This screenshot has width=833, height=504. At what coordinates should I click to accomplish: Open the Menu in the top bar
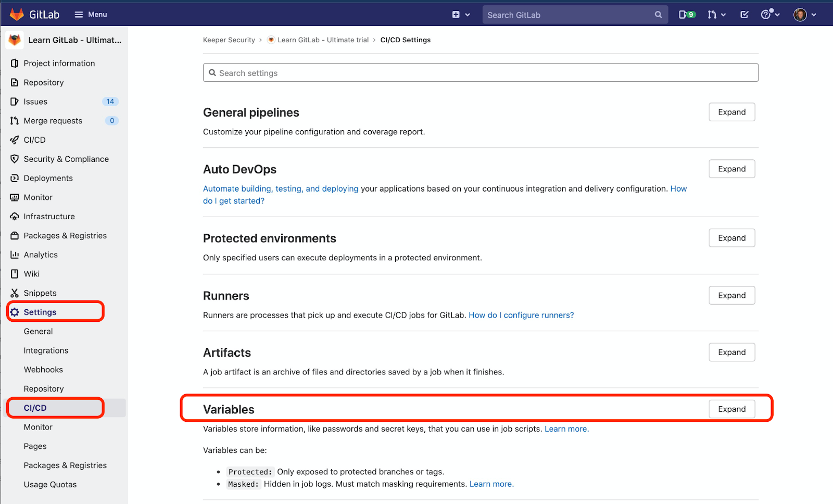(x=90, y=14)
